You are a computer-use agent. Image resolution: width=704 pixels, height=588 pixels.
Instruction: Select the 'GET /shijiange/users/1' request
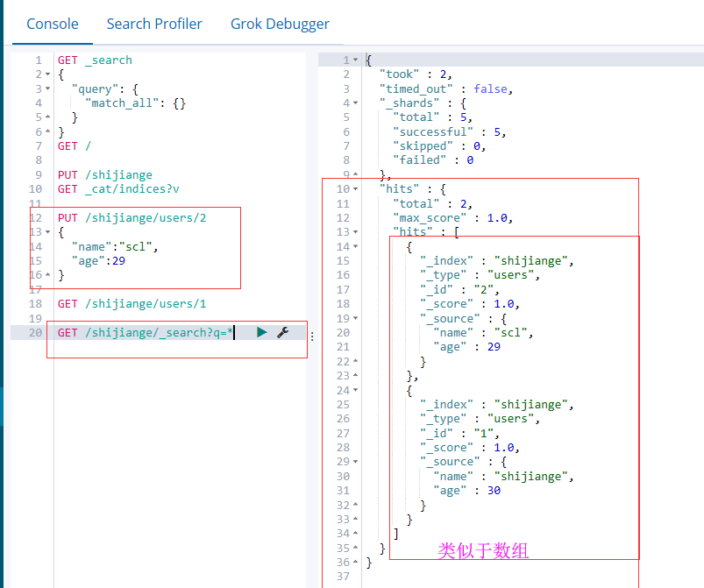tap(132, 304)
